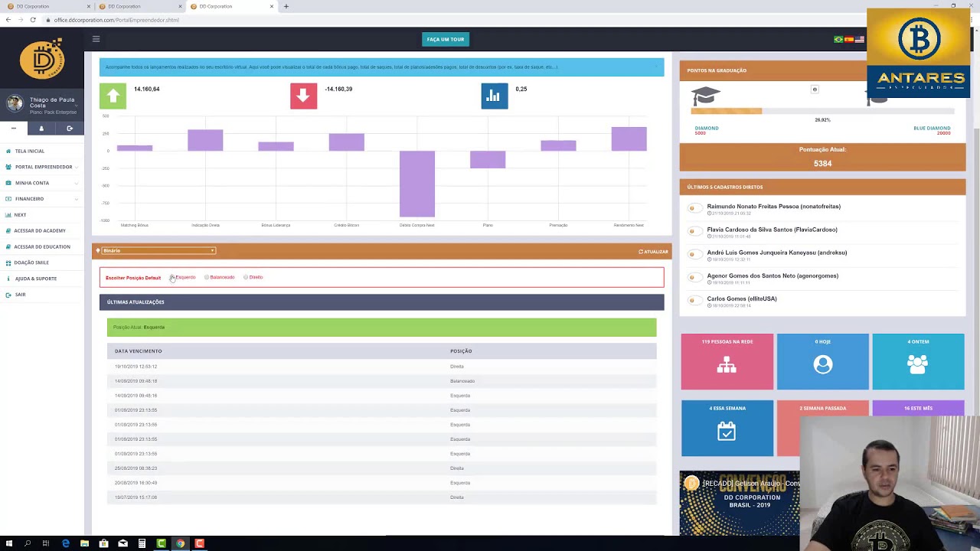Open Microsoft Edge from taskbar

pos(65,543)
